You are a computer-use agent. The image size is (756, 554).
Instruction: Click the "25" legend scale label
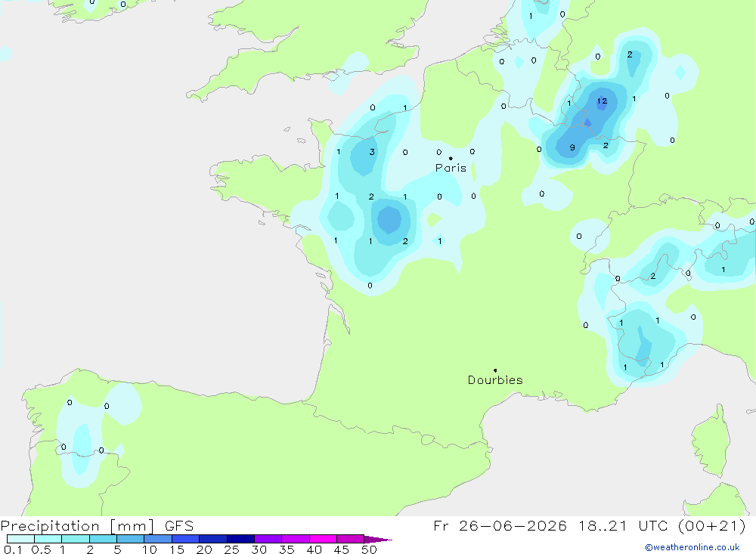231,549
